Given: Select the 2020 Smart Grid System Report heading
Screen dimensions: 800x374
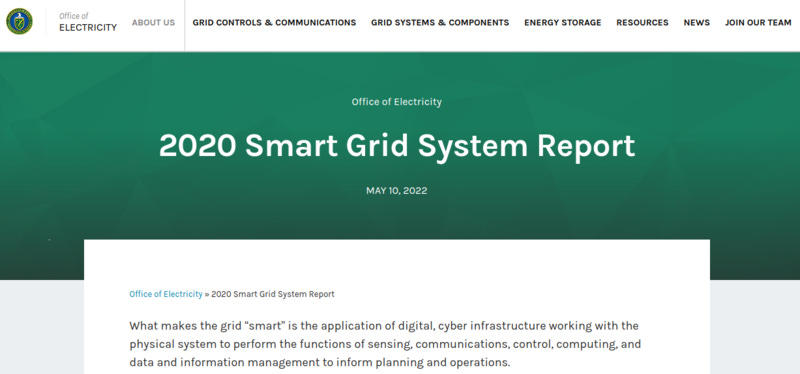Looking at the screenshot, I should [397, 146].
